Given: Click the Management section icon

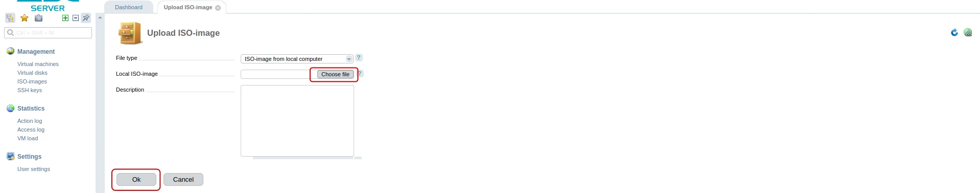Looking at the screenshot, I should pyautogui.click(x=10, y=51).
